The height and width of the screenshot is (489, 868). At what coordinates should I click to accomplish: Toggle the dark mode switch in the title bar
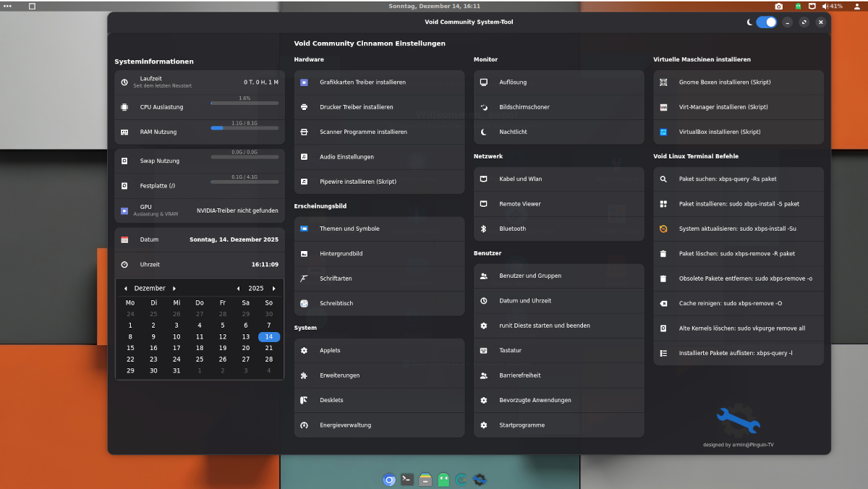[766, 22]
